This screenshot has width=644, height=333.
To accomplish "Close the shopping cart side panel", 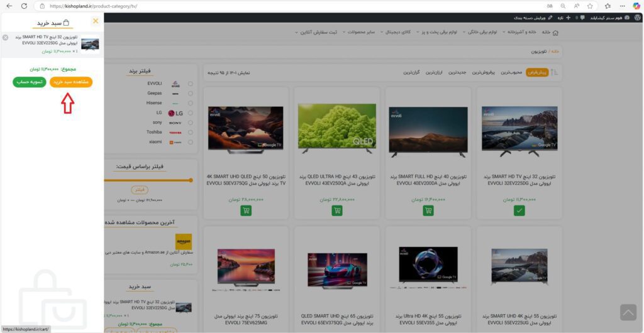I will [x=96, y=21].
